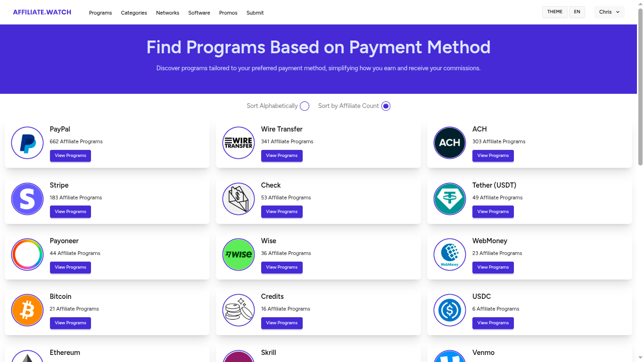644x362 pixels.
Task: Toggle the THEME switcher
Action: [554, 12]
